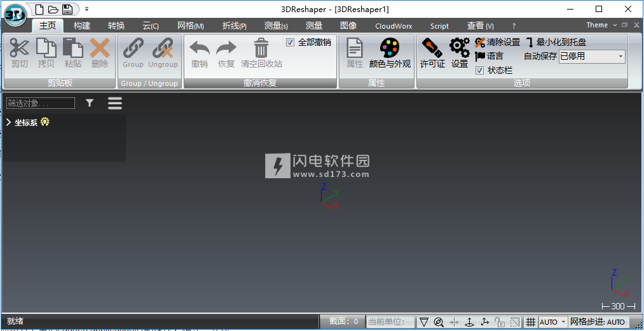Create a new file from quick access
The height and width of the screenshot is (331, 644).
pyautogui.click(x=39, y=10)
